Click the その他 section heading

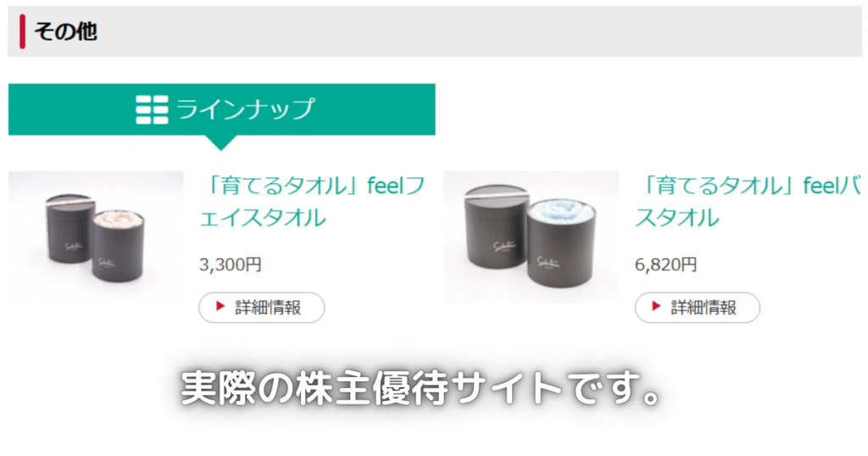click(x=66, y=31)
